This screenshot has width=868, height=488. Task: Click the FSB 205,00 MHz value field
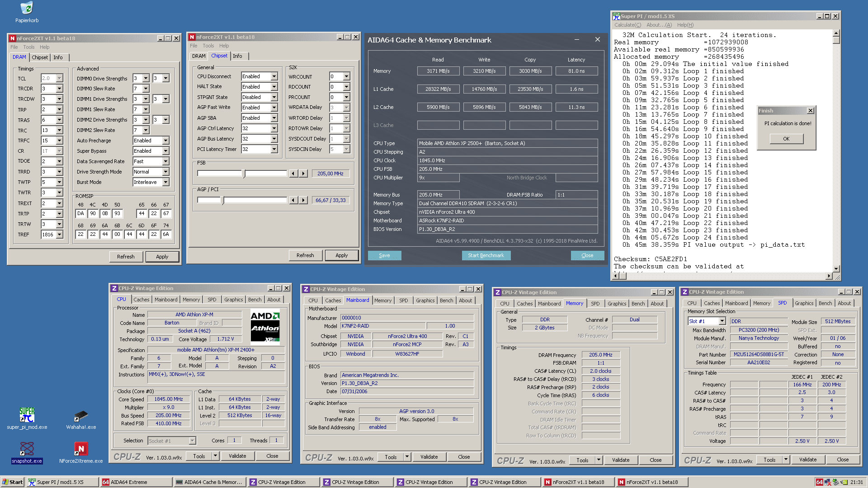click(x=330, y=174)
